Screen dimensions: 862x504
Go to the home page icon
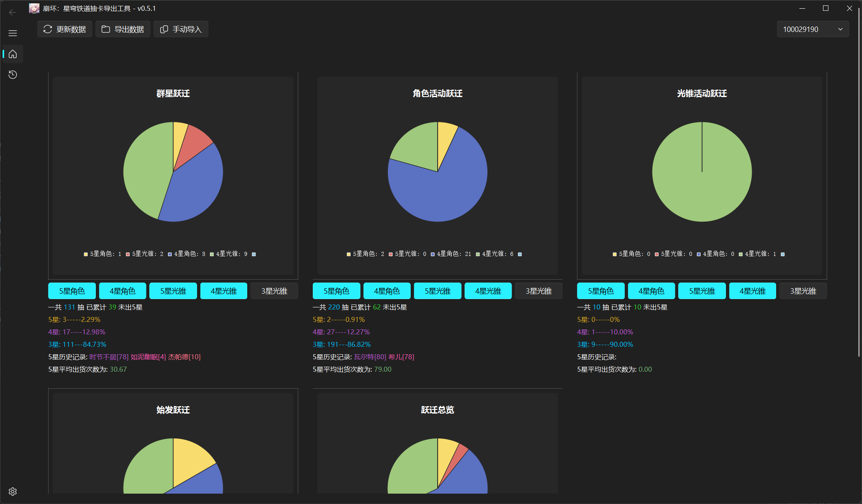[x=12, y=54]
